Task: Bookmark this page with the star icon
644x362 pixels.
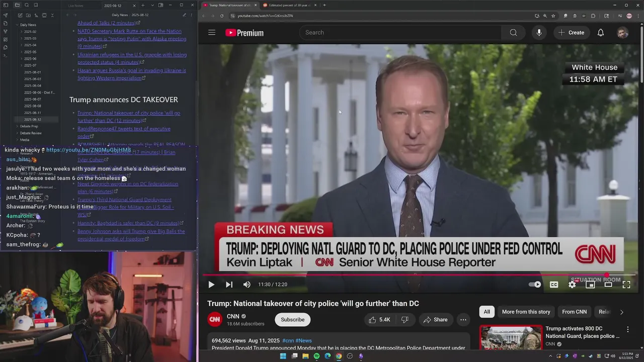Action: (x=553, y=16)
